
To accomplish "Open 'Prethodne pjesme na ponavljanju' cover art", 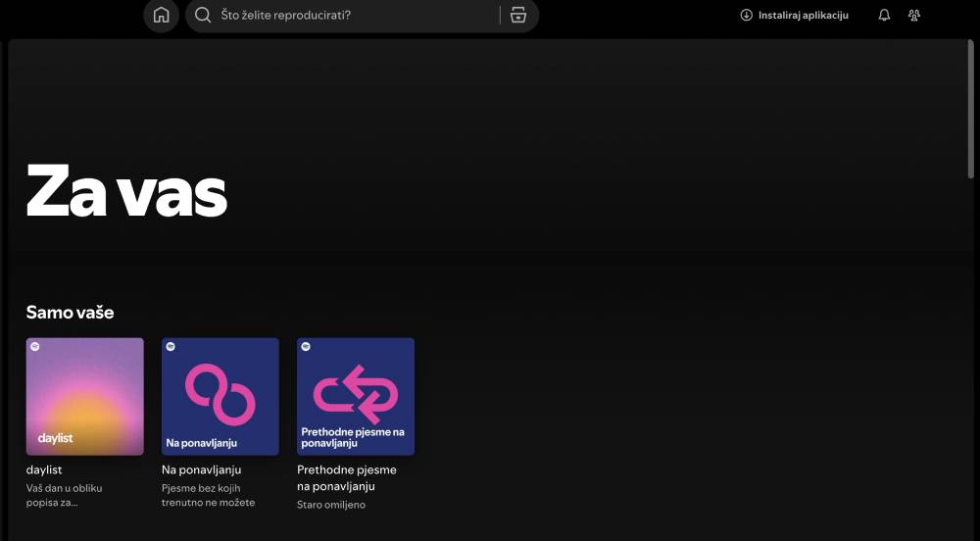I will click(x=356, y=397).
